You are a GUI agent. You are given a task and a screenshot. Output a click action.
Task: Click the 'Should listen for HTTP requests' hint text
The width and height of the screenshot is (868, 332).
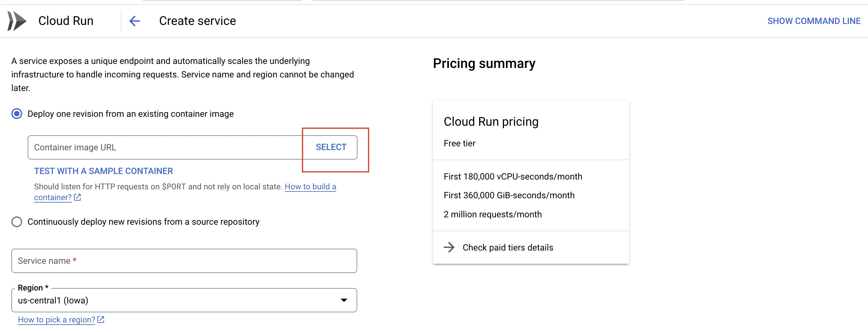(158, 187)
